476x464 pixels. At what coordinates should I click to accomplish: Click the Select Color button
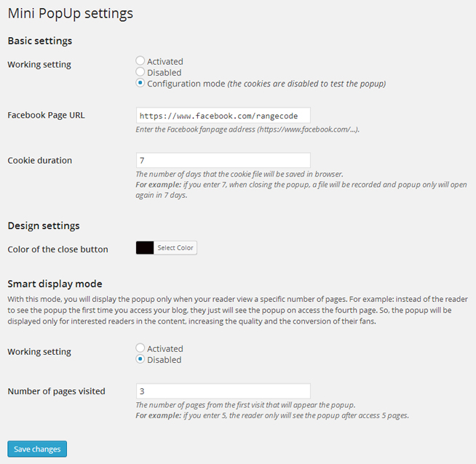click(x=175, y=248)
